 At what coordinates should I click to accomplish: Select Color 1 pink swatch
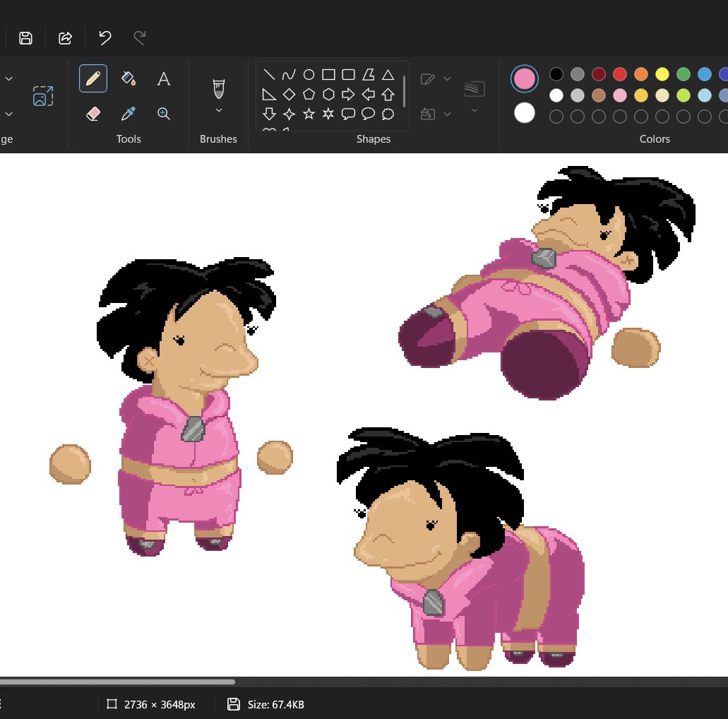point(525,78)
